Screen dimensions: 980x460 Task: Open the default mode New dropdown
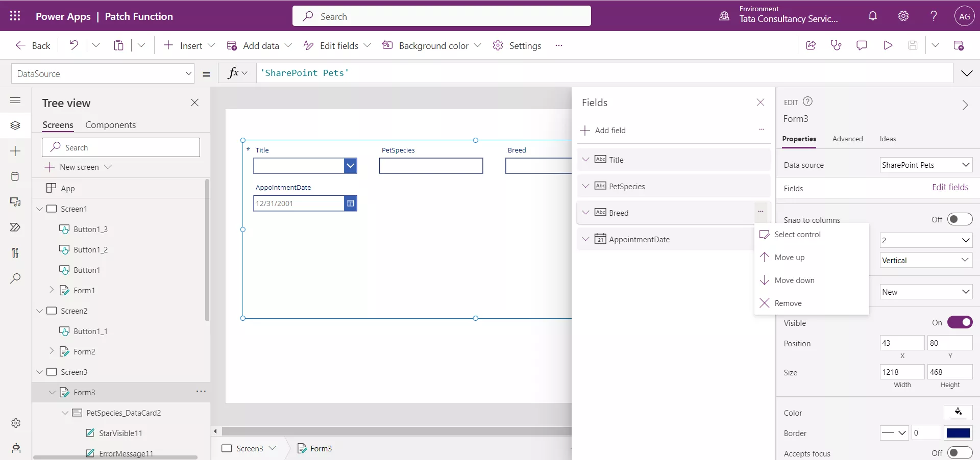(926, 292)
